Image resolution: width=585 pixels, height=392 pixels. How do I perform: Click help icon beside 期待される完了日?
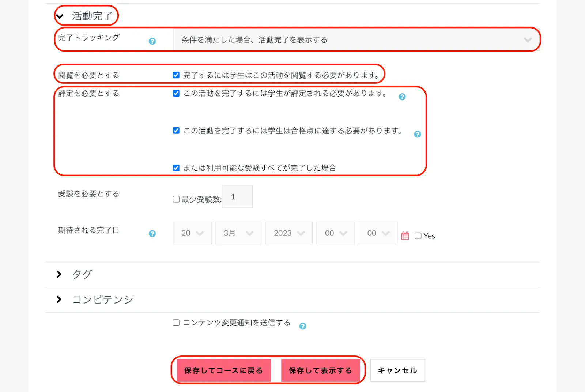click(x=152, y=234)
